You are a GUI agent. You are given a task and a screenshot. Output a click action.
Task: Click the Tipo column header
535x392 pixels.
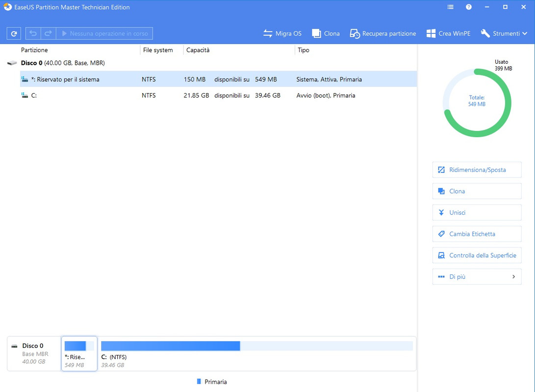304,50
